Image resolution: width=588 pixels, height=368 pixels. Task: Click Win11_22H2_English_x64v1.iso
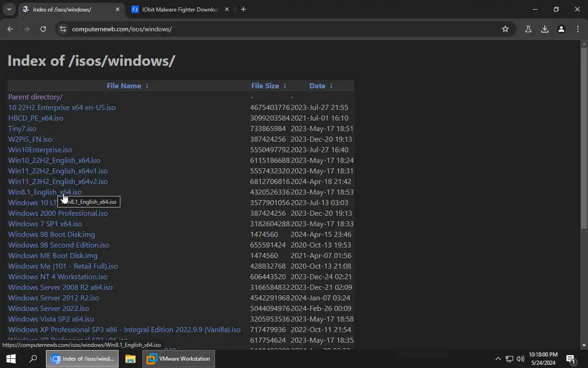pyautogui.click(x=58, y=171)
